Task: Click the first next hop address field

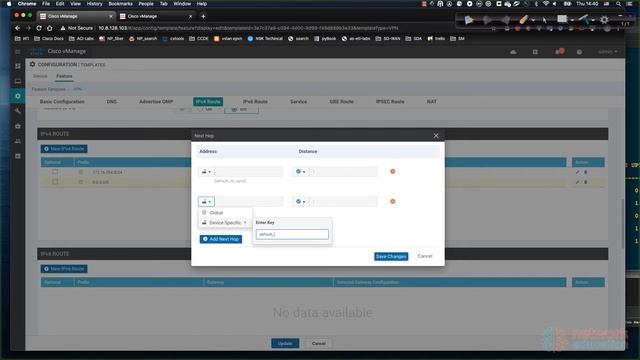Action: (249, 171)
